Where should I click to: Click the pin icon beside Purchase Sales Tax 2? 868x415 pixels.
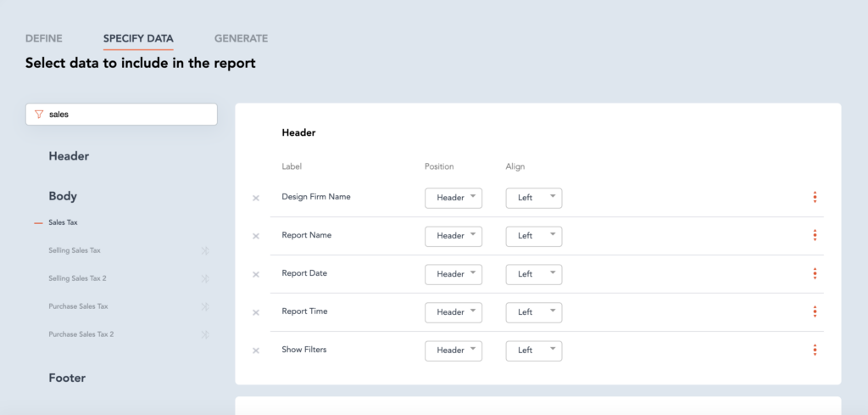[204, 334]
